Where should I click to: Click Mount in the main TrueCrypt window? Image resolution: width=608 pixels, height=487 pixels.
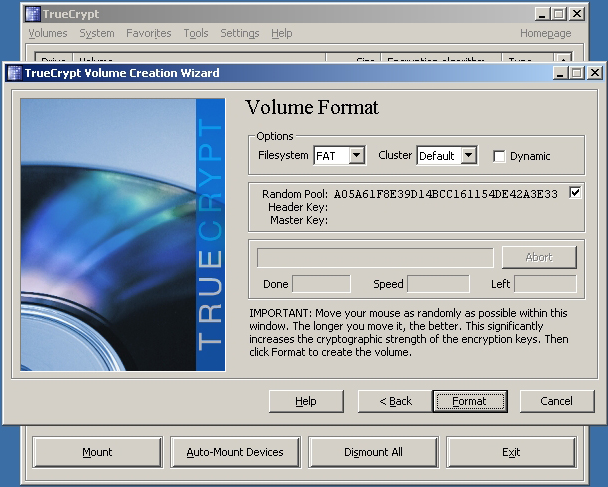pos(97,452)
